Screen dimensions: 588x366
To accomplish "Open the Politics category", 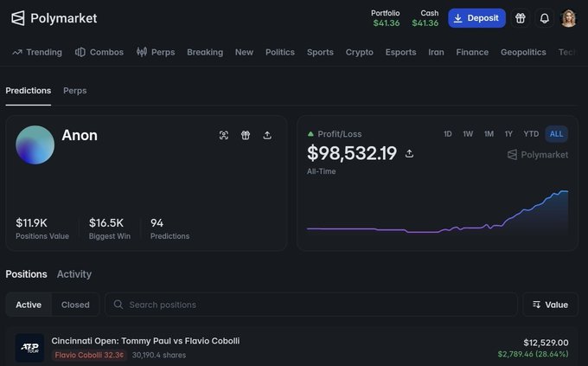I will click(280, 52).
